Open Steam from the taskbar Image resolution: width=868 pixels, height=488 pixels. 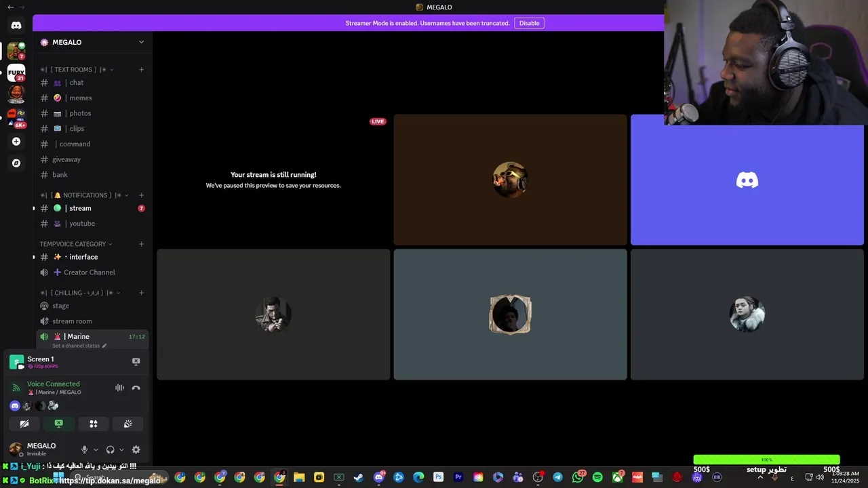pos(359,477)
